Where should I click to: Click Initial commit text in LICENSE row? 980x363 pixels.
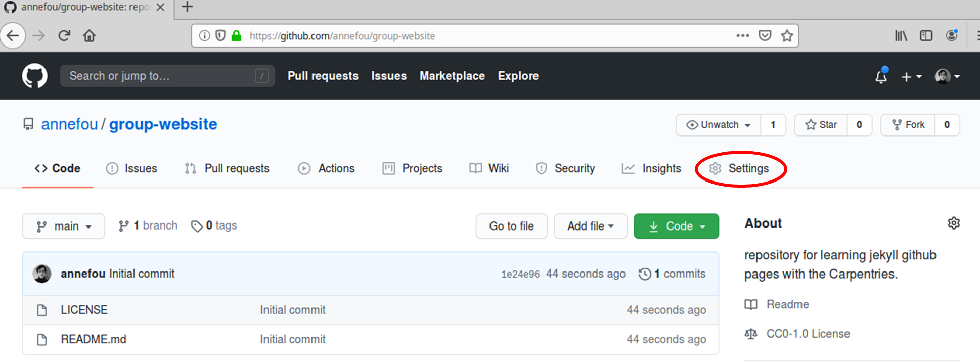pyautogui.click(x=293, y=310)
